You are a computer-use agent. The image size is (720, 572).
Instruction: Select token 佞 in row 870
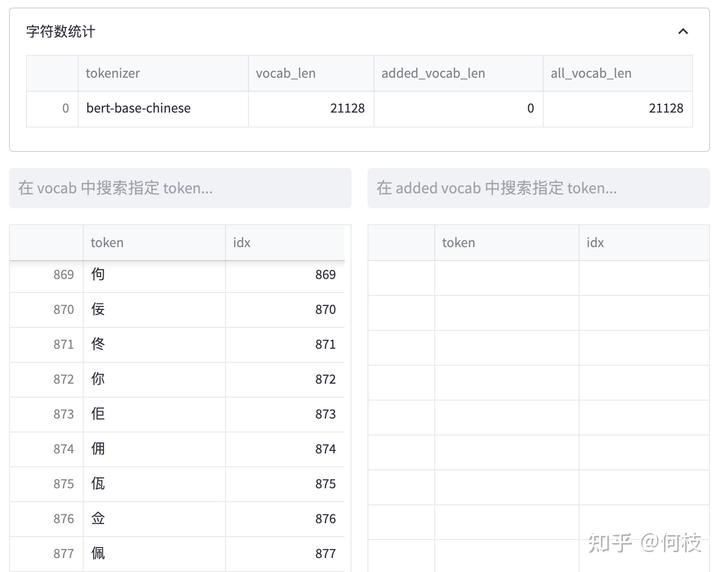click(x=154, y=309)
